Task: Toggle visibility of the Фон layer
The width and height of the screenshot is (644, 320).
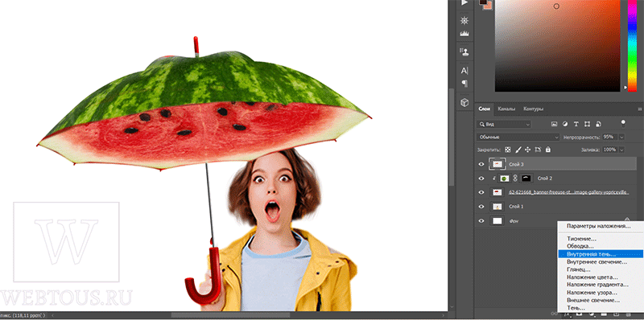Action: click(481, 221)
